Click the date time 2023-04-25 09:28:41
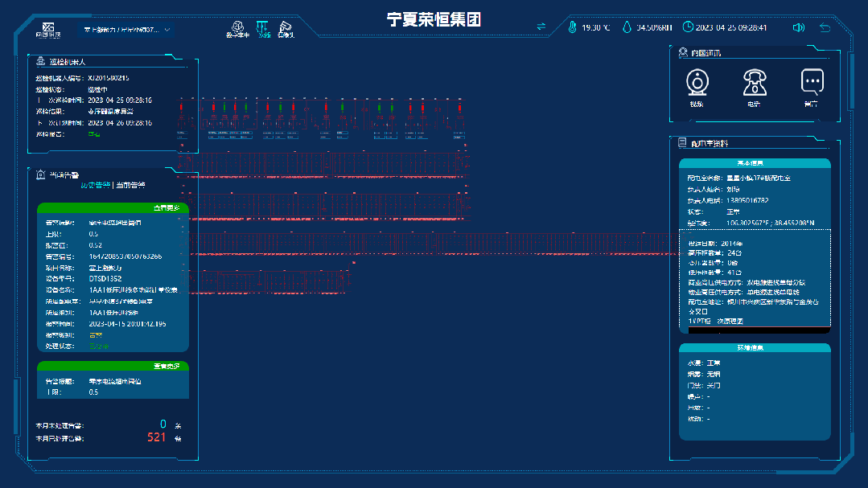Viewport: 868px width, 488px height. pos(731,27)
